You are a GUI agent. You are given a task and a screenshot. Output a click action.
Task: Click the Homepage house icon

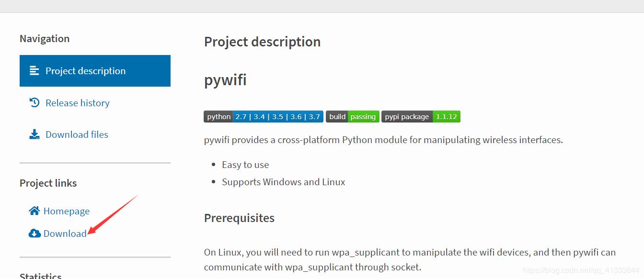coord(34,211)
